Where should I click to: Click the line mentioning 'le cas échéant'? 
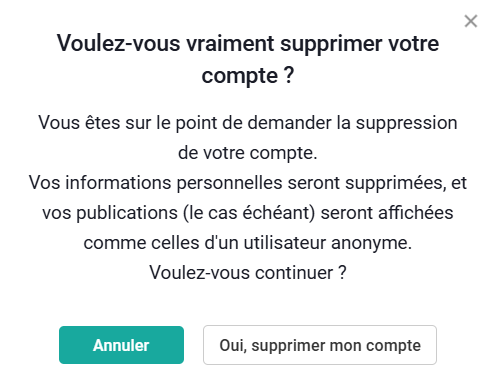point(248,213)
